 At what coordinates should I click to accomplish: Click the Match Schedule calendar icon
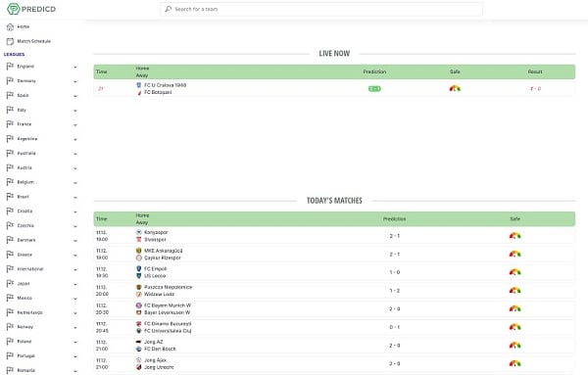pyautogui.click(x=10, y=41)
